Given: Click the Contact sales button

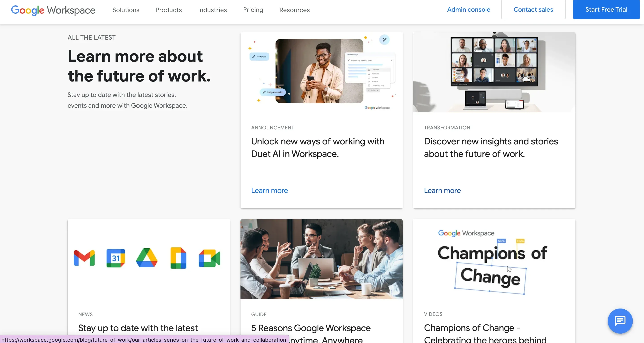Looking at the screenshot, I should [x=533, y=9].
